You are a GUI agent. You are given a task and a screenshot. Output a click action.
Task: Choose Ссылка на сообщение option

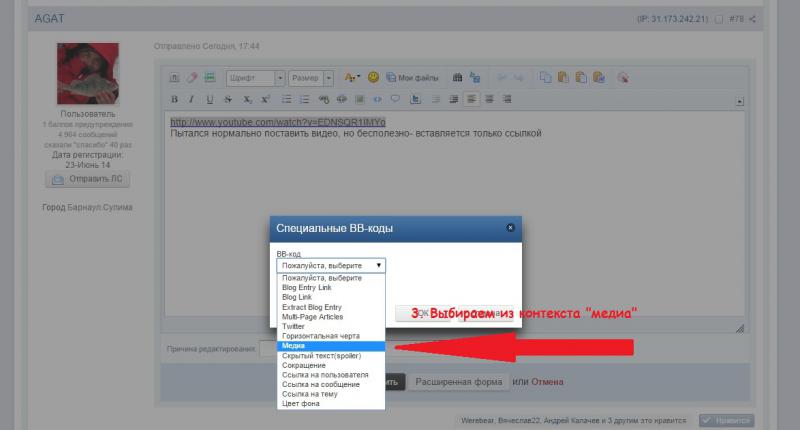point(331,385)
